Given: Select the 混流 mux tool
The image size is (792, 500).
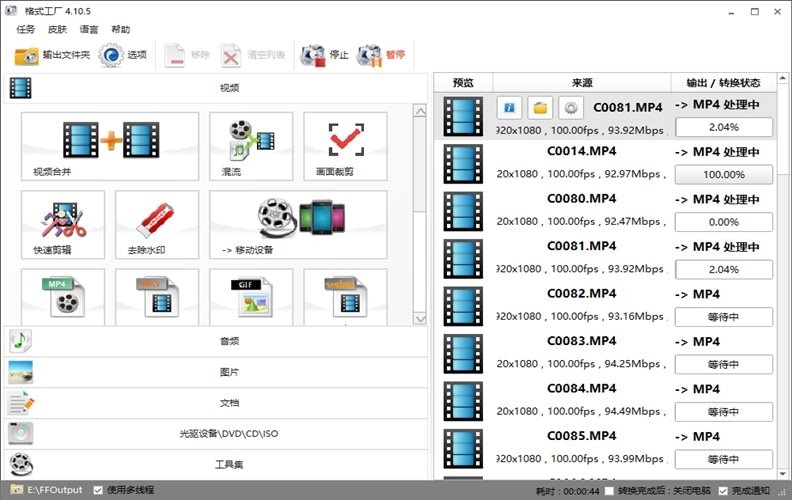Looking at the screenshot, I should (251, 146).
